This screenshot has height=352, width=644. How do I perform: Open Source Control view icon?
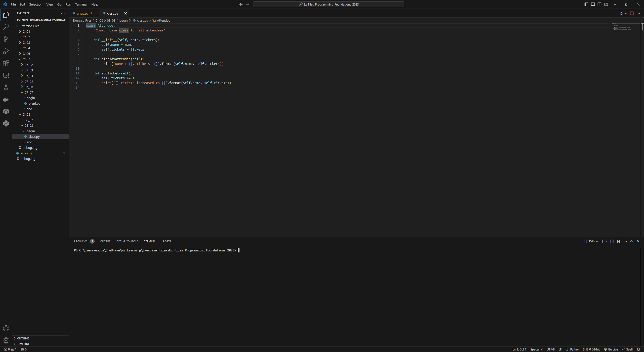click(6, 39)
